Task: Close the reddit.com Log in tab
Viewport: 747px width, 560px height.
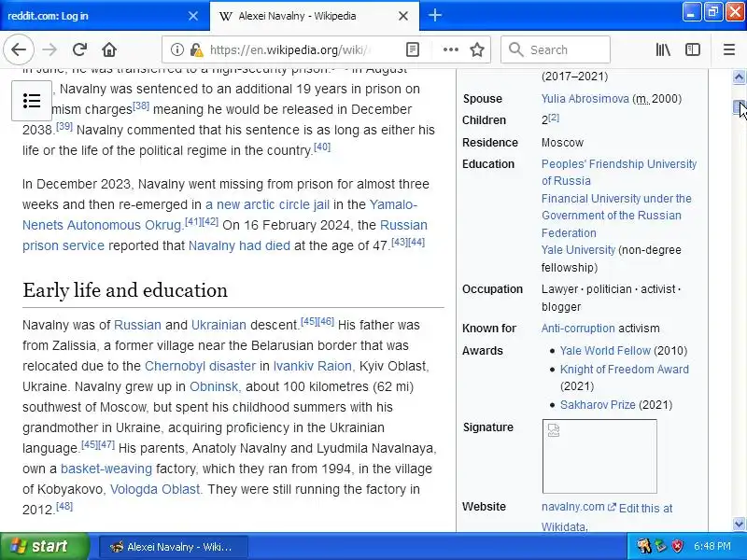Action: tap(193, 16)
